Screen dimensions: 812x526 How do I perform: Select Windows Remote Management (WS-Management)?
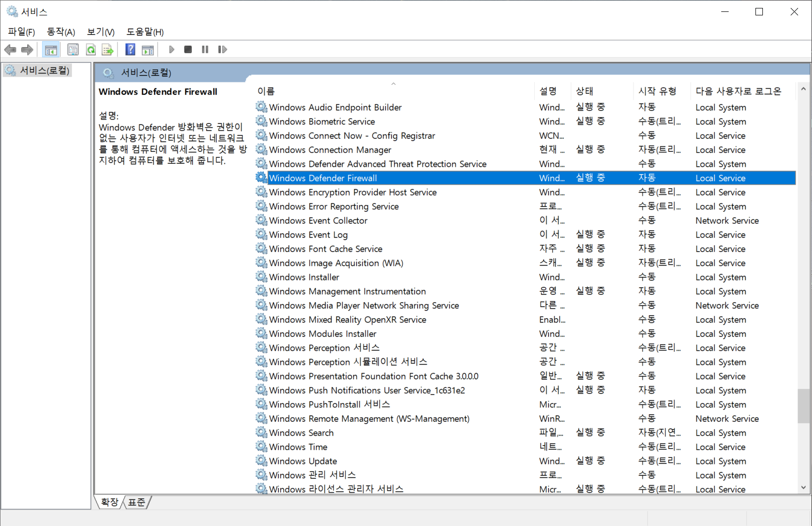click(x=525, y=418)
